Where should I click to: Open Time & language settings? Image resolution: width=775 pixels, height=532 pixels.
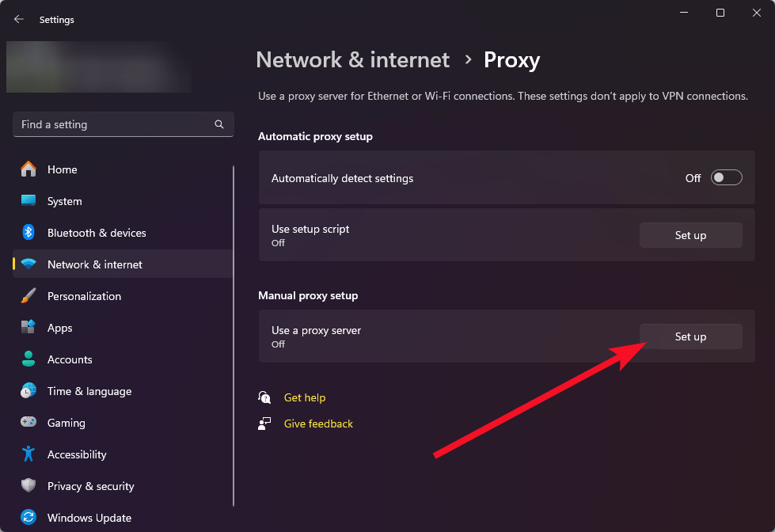point(89,391)
